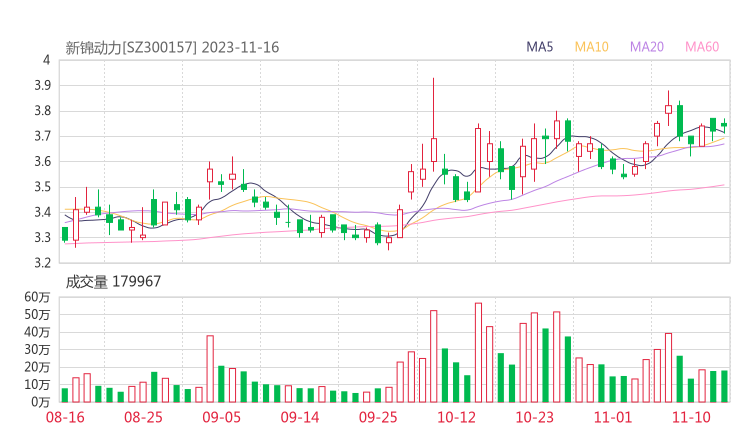Click the 09-25 date axis label
Viewport: 740px width, 440px height.
378,417
